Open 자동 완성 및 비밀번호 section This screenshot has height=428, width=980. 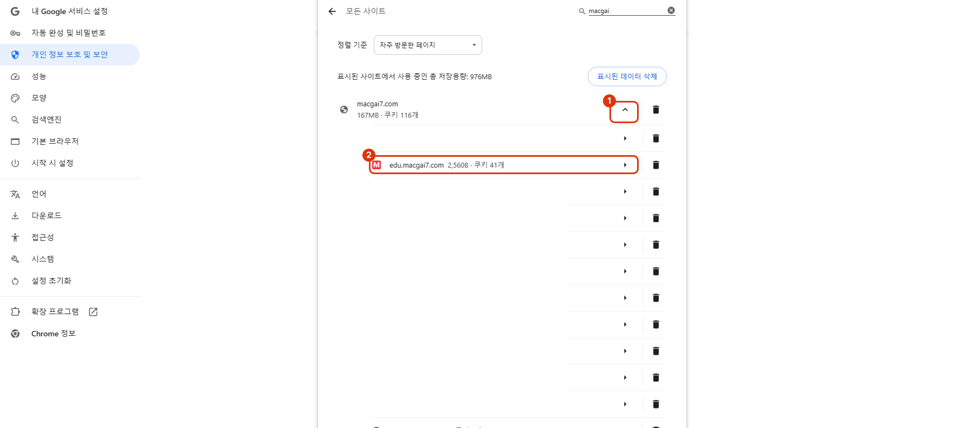pos(69,33)
